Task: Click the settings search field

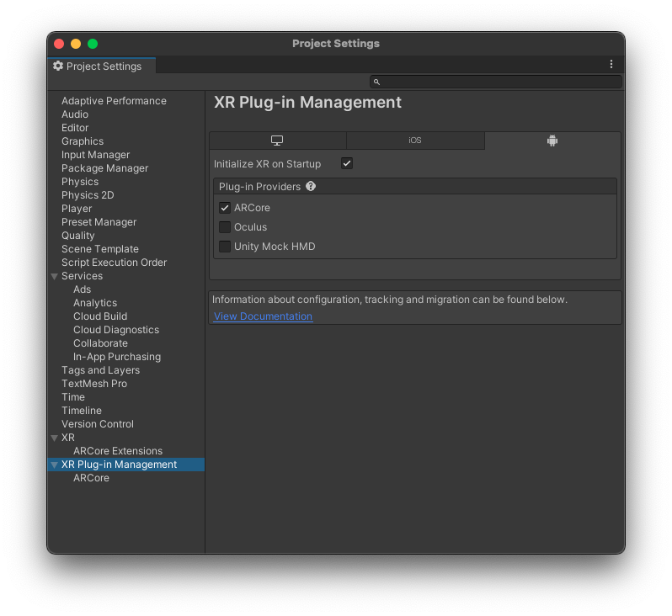Action: tap(501, 82)
